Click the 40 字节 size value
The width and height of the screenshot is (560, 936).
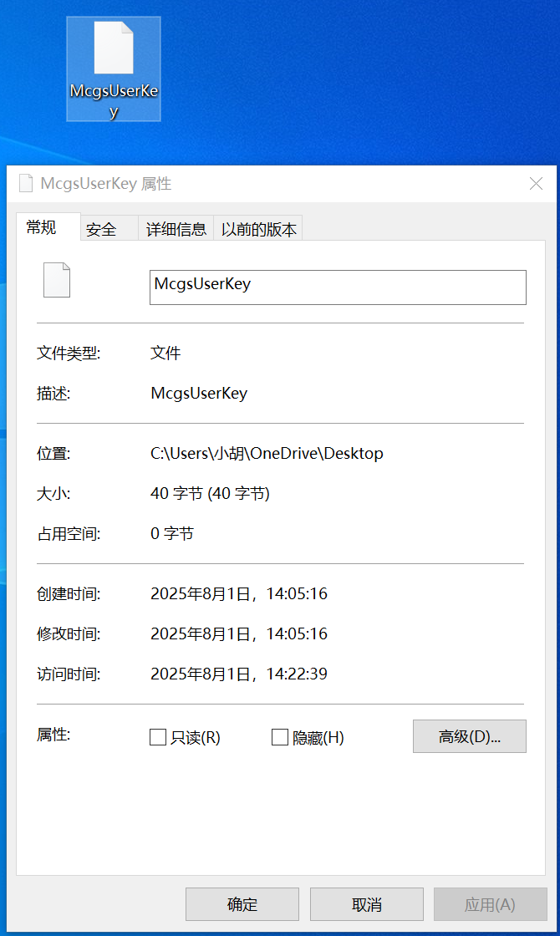(x=210, y=494)
